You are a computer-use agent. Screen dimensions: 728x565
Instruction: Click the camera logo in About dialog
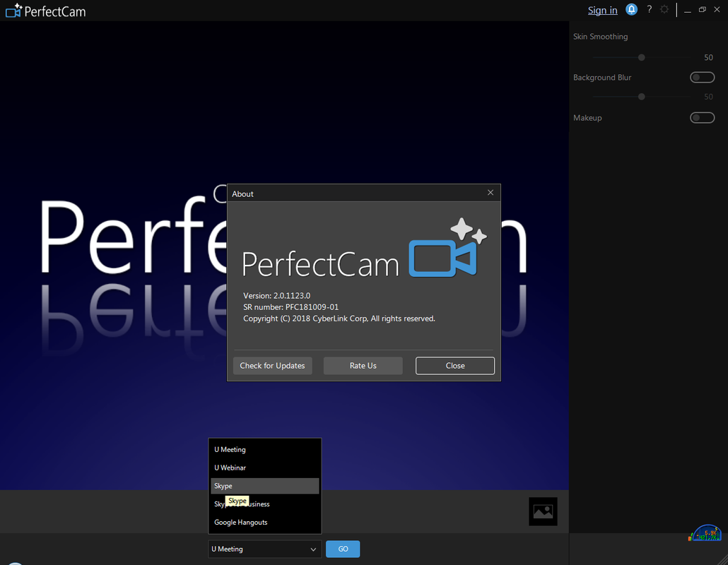pos(447,248)
